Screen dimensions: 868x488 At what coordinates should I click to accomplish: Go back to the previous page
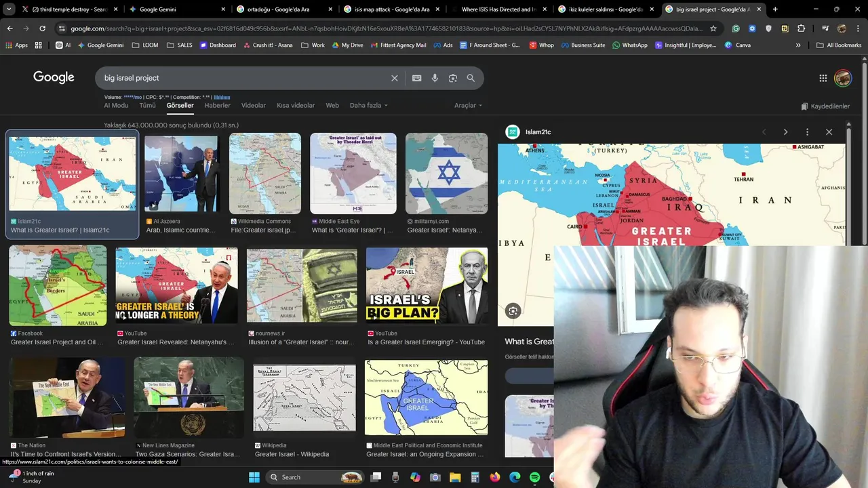point(9,28)
